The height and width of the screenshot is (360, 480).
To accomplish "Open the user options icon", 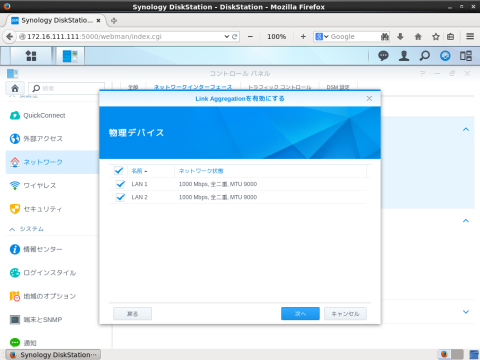I will [x=404, y=56].
